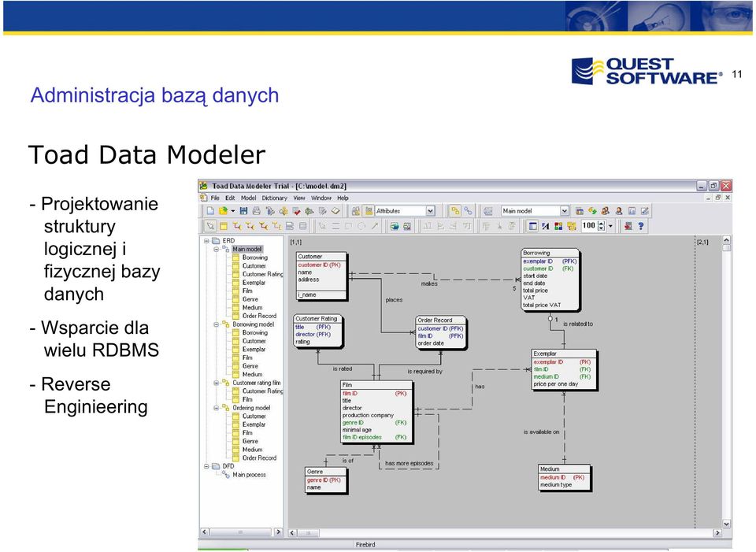Click the Quest Software logo

pos(647,72)
